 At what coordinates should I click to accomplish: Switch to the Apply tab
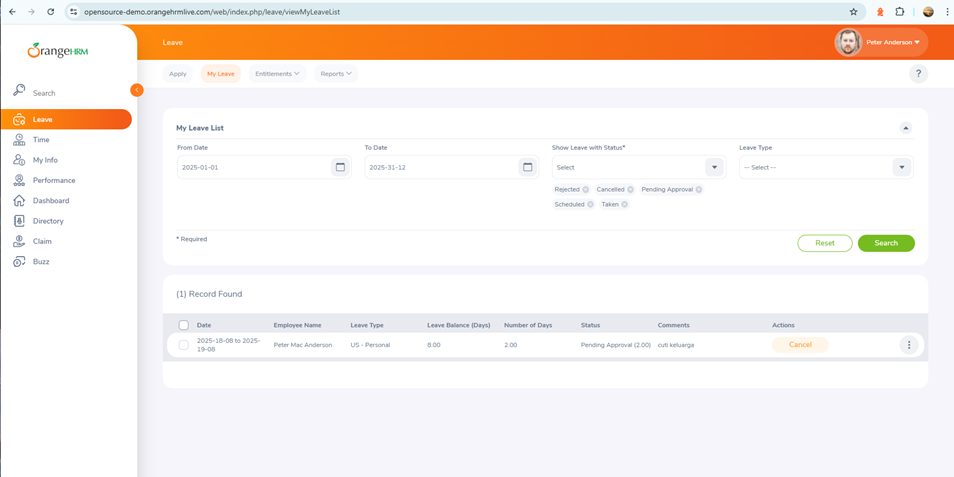point(178,74)
